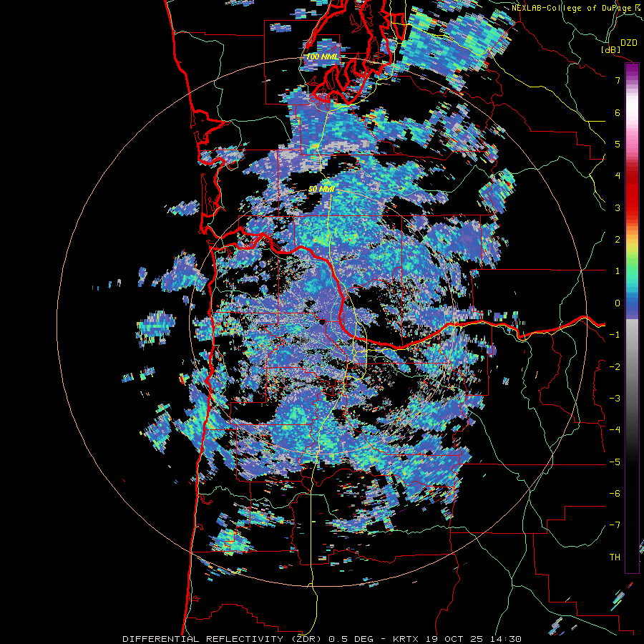Click the '-2' value on color scale
644x644 pixels.
[615, 366]
